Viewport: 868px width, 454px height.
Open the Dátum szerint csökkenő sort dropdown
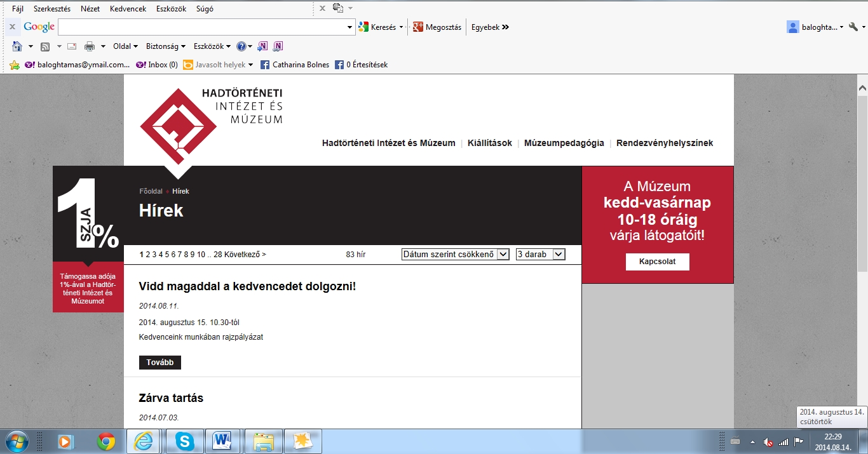(456, 254)
